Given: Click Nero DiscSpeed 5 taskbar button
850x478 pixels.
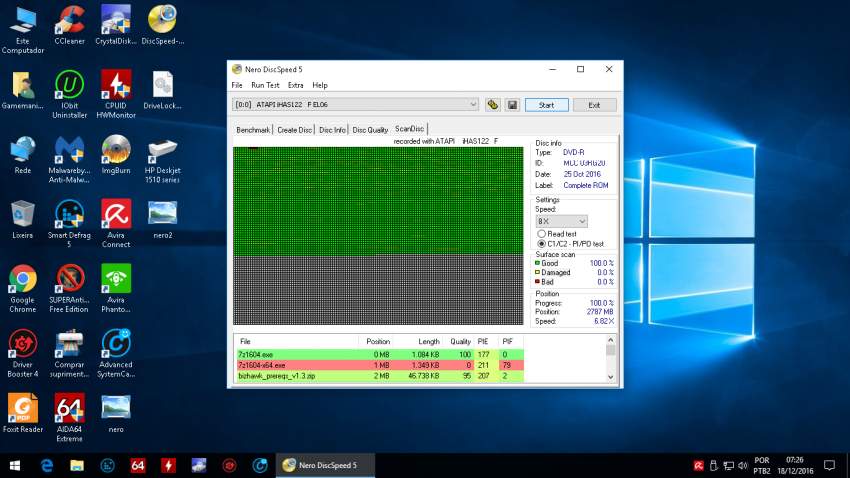Looking at the screenshot, I should pos(325,466).
